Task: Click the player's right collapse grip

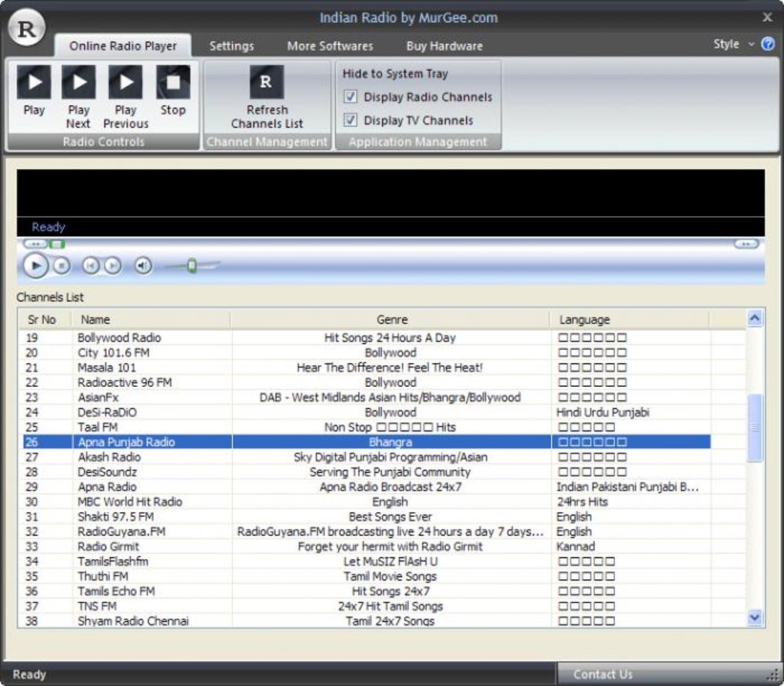Action: 746,245
